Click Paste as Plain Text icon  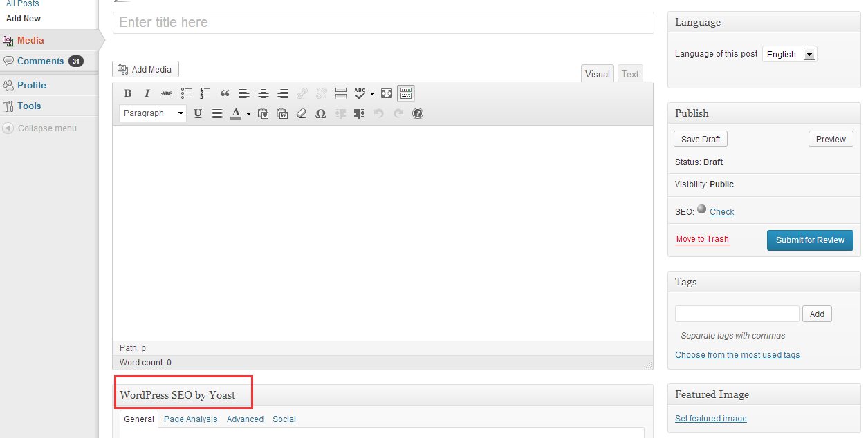(x=263, y=113)
